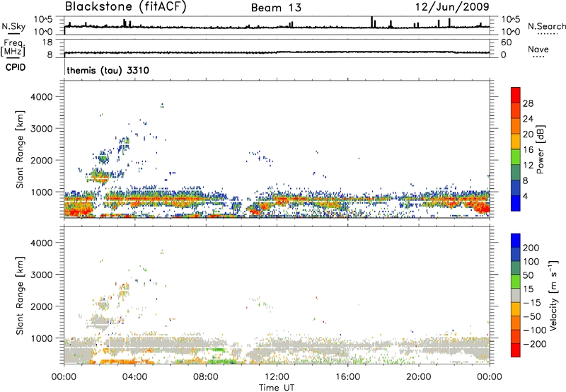Screen dimensions: 566x392
Task: Click the '12:00' time axis label
Action: click(x=277, y=377)
